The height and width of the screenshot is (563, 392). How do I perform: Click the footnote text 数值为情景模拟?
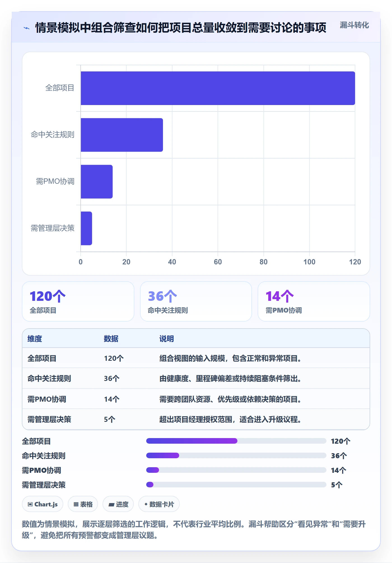coord(194,529)
